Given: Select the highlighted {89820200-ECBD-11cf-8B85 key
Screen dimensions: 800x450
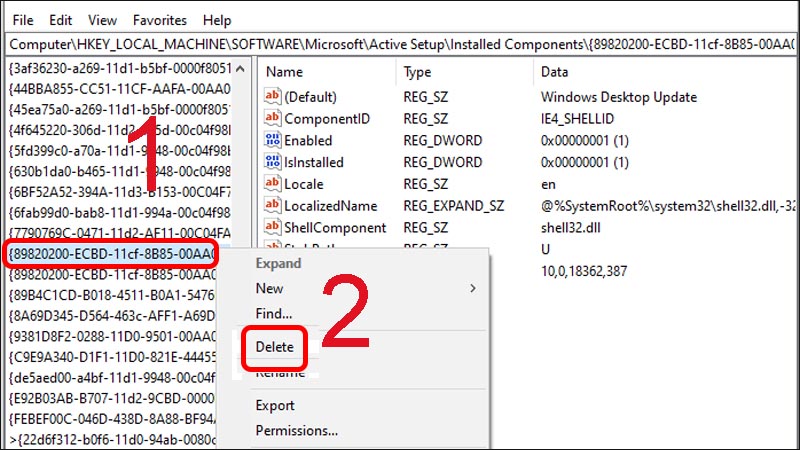Looking at the screenshot, I should click(112, 254).
